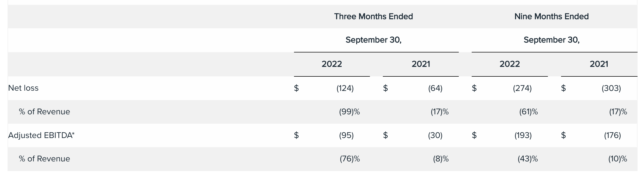Image resolution: width=644 pixels, height=177 pixels.
Task: Select the (274) net loss cell
Action: tap(522, 88)
